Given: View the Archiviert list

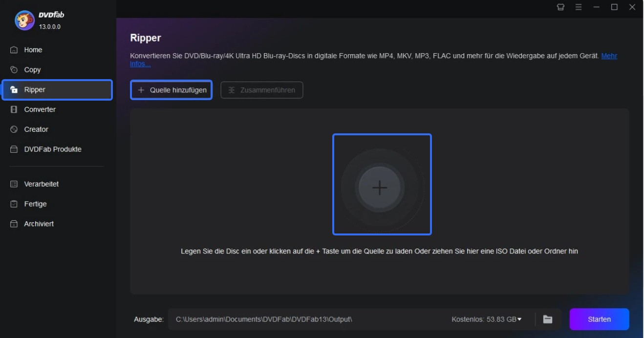Looking at the screenshot, I should [58, 224].
